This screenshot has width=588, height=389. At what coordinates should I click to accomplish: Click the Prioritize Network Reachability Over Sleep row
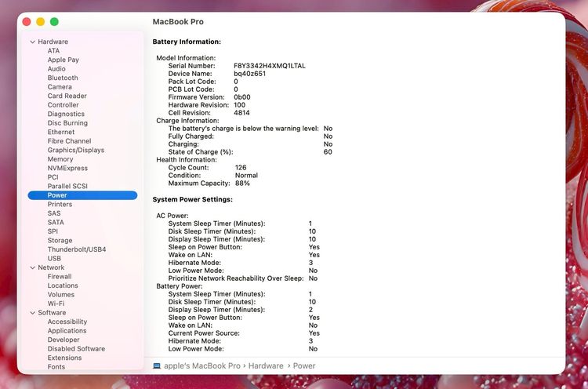click(x=243, y=278)
